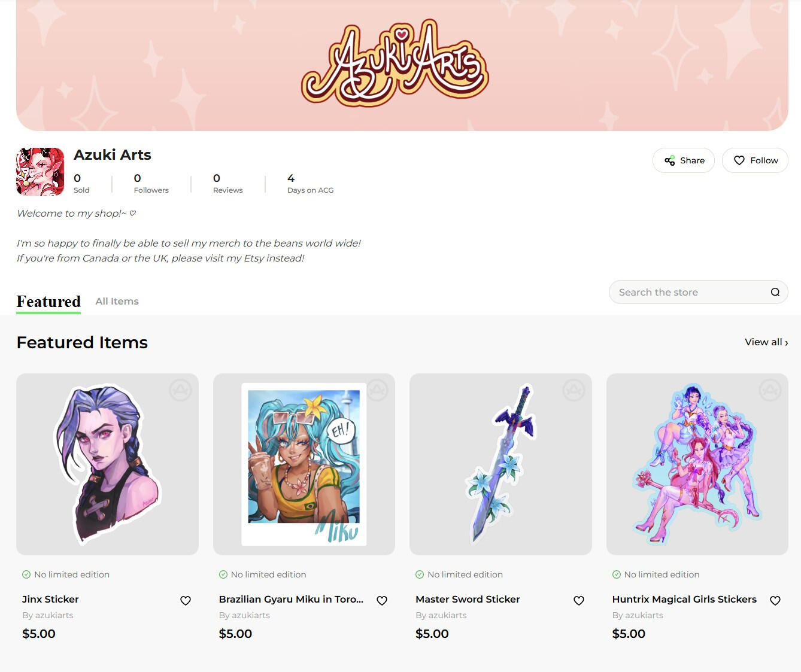
Task: Select the Featured tab
Action: pyautogui.click(x=48, y=302)
